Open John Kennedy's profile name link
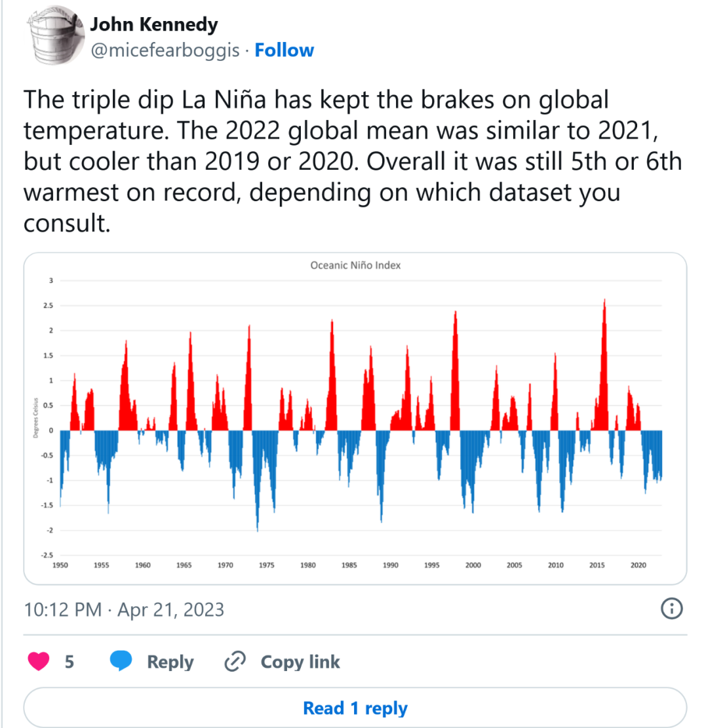Viewport: 708px width, 728px height. [x=153, y=25]
